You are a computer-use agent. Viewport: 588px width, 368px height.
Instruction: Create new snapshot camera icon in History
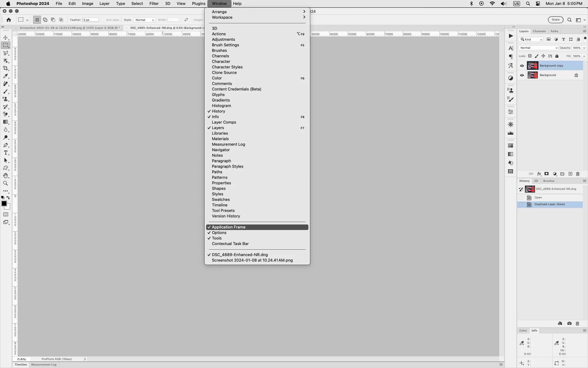[569, 324]
